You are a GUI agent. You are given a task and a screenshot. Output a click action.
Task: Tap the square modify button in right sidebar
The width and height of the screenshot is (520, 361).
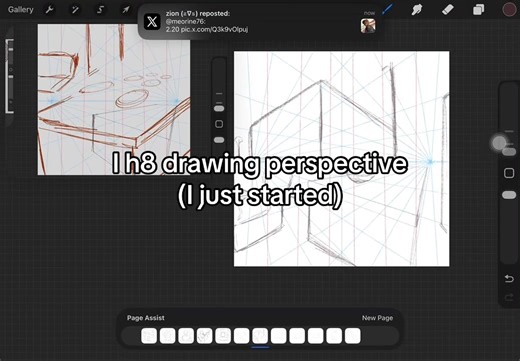point(509,173)
